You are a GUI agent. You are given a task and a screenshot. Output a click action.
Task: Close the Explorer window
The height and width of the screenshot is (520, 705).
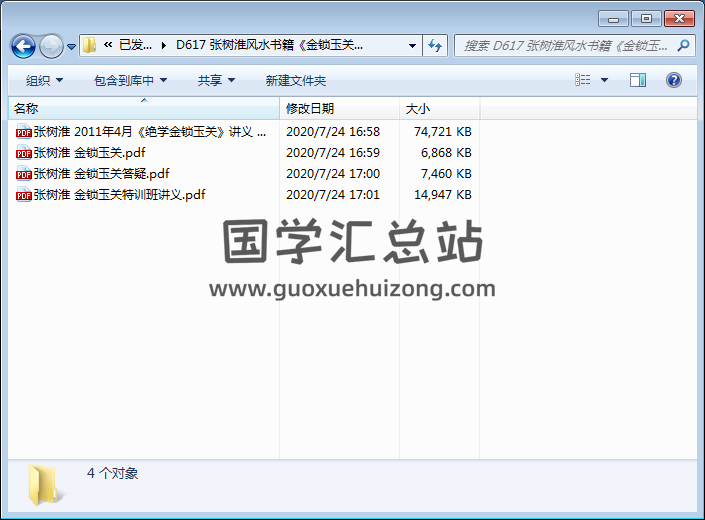click(679, 19)
